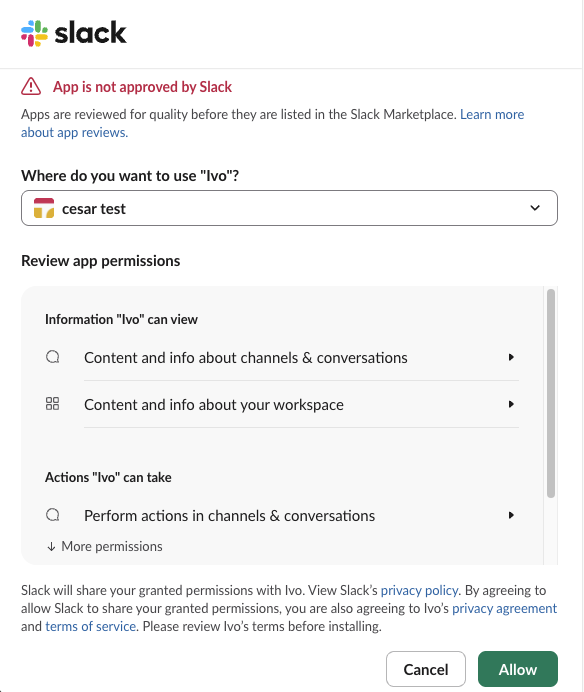Click the Review app permissions heading
Viewport: 584px width, 692px height.
click(x=101, y=261)
